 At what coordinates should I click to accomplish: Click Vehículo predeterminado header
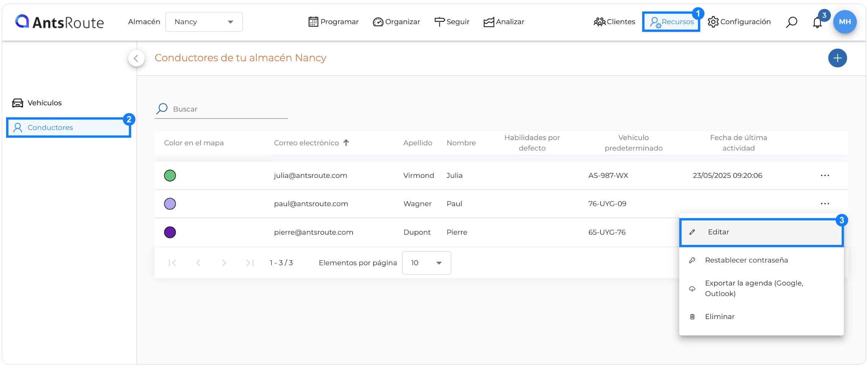click(634, 143)
